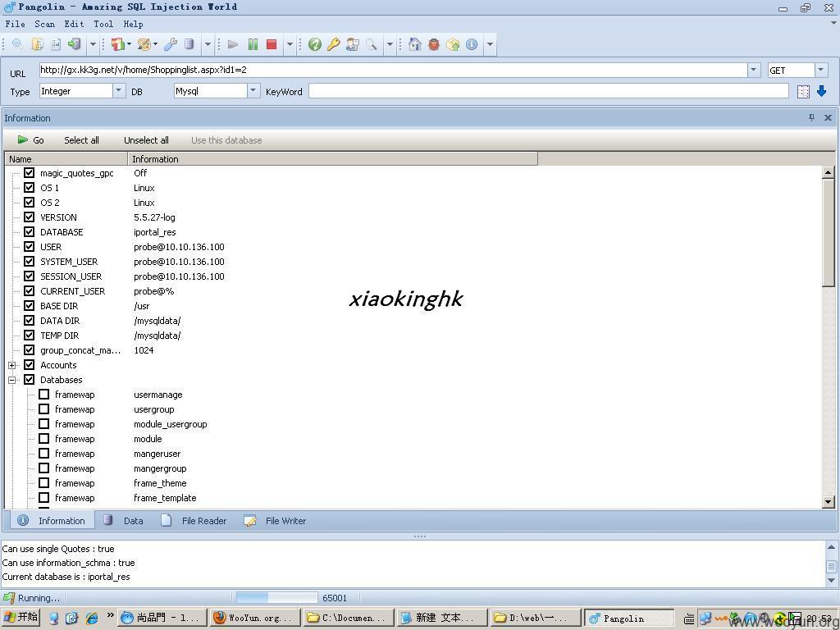Click the info list scrollbar down arrow

point(829,501)
